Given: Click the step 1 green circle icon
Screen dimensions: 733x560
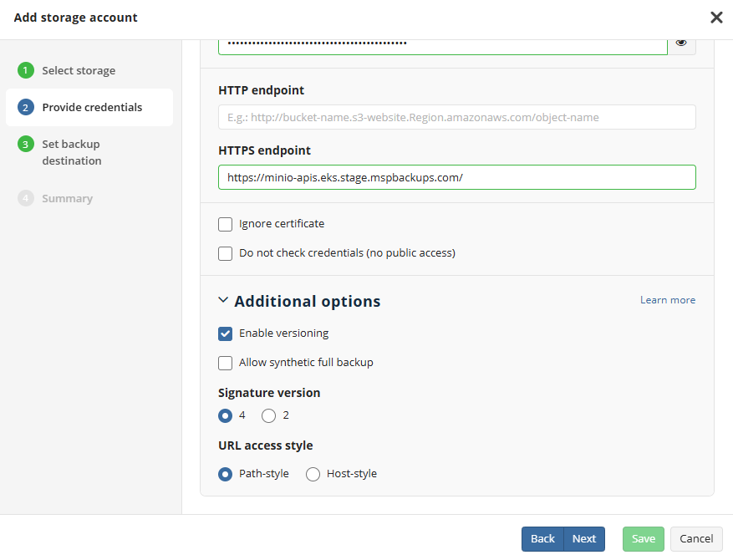Looking at the screenshot, I should 26,71.
